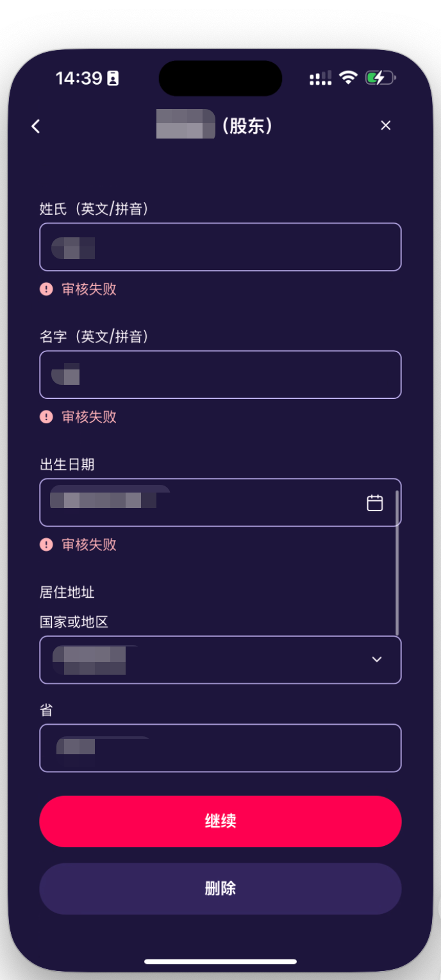Tap the Wi-Fi status icon
This screenshot has height=980, width=441.
pyautogui.click(x=348, y=78)
